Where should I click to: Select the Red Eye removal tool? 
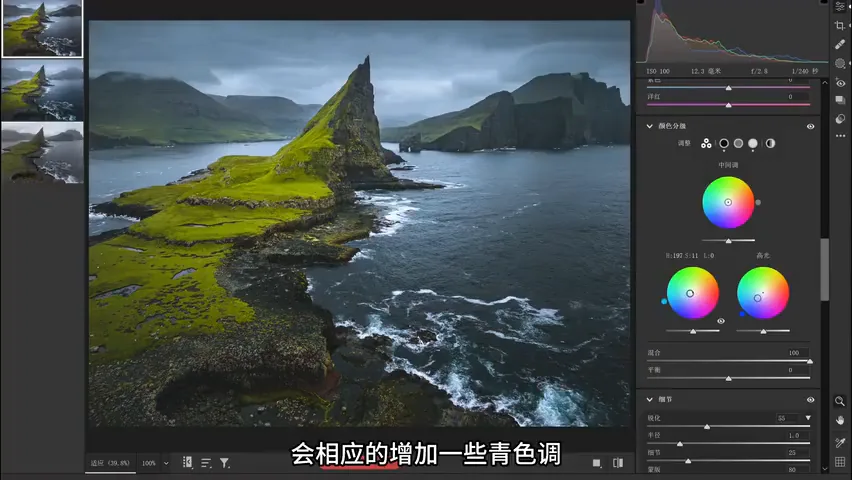point(840,83)
